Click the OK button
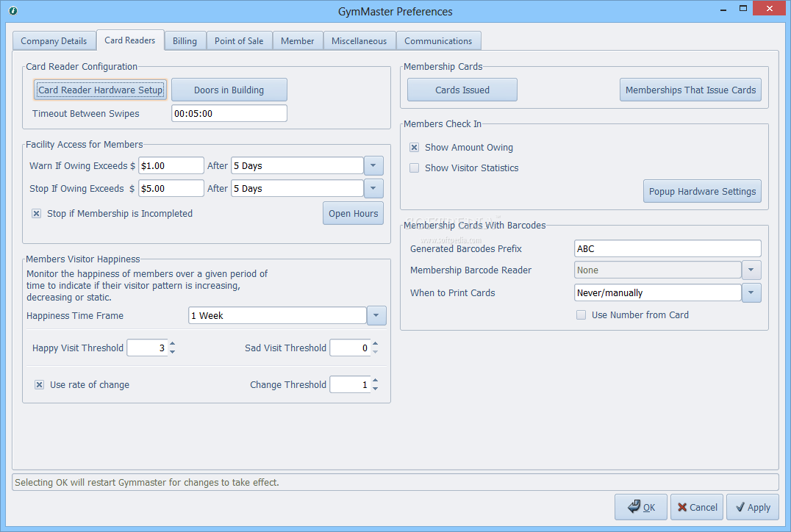The height and width of the screenshot is (532, 791). pos(641,507)
